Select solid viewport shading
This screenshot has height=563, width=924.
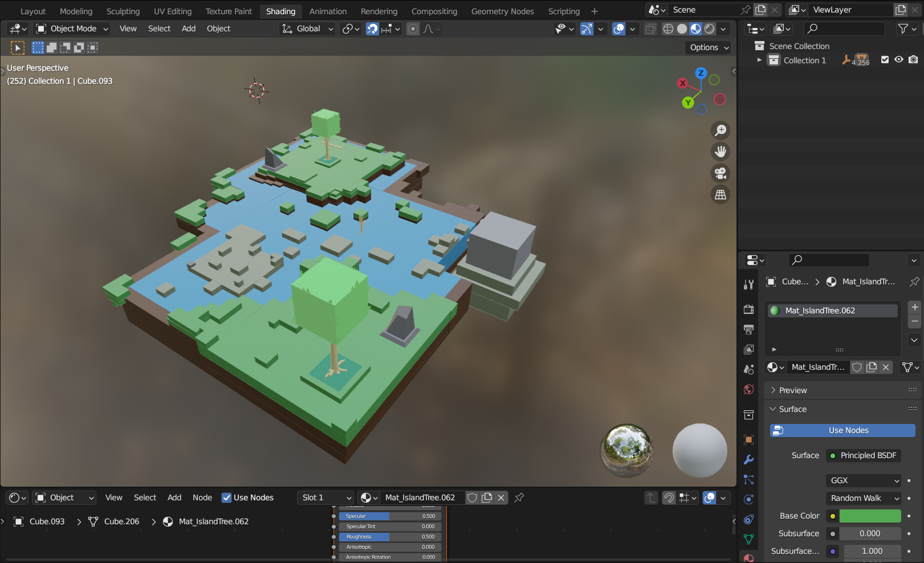coord(682,28)
